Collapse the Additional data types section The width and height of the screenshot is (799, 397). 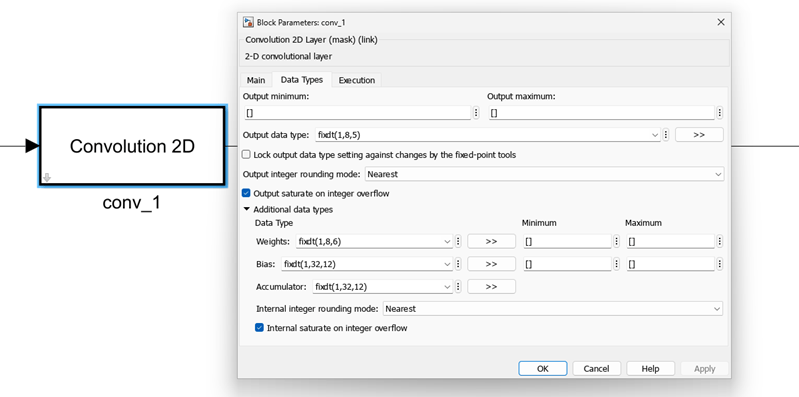pos(247,209)
